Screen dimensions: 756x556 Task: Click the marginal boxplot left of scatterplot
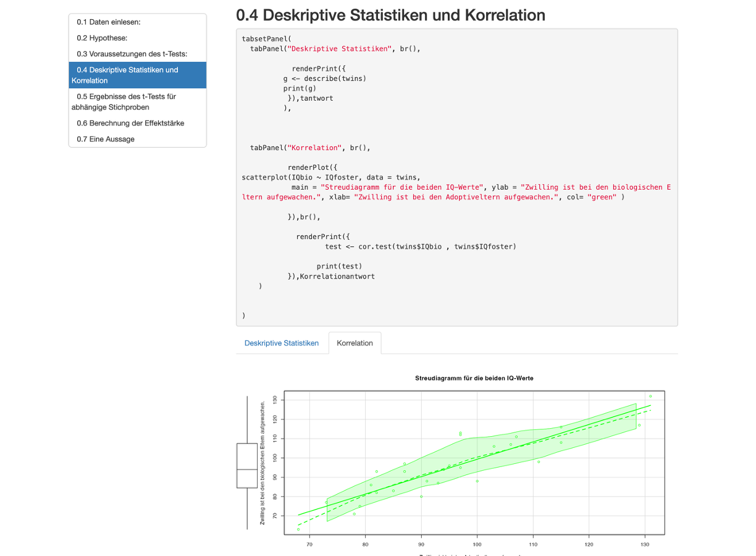click(247, 466)
